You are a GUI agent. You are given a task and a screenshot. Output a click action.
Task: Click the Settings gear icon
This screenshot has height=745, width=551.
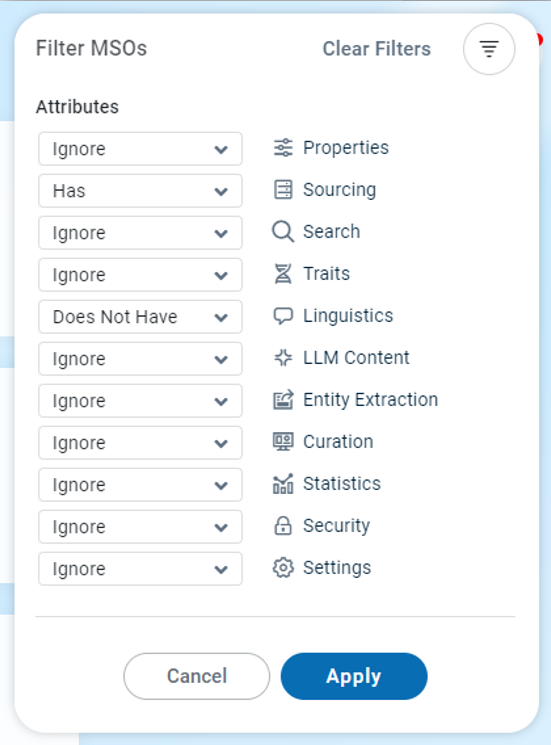pos(283,567)
